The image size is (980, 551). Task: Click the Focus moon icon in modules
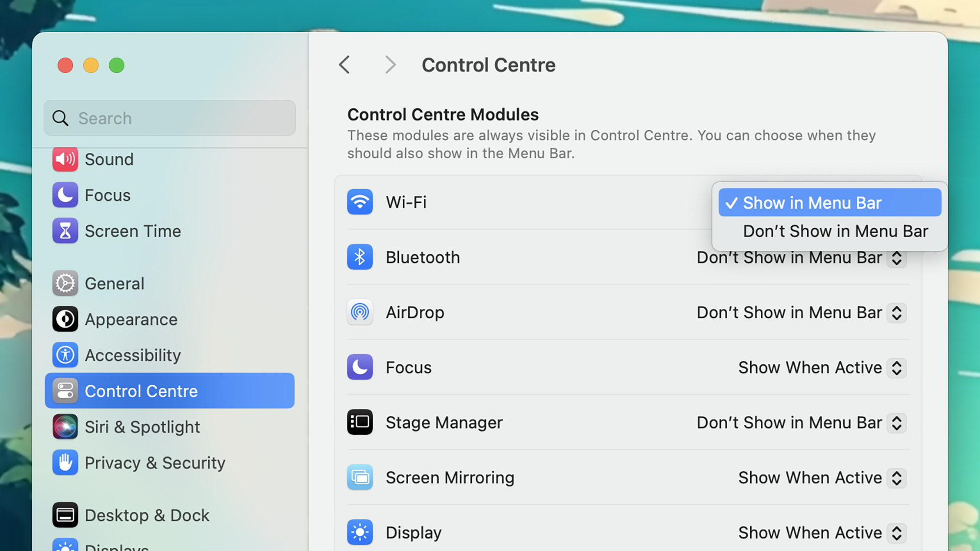coord(360,367)
